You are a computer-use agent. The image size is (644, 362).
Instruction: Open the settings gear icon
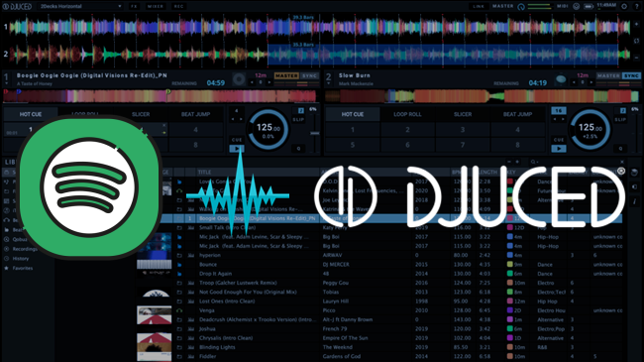[x=624, y=6]
